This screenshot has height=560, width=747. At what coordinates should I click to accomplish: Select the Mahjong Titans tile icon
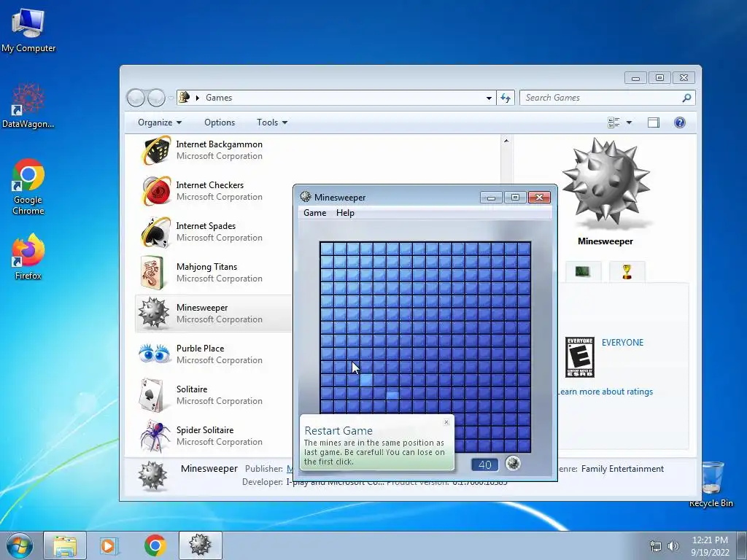152,273
